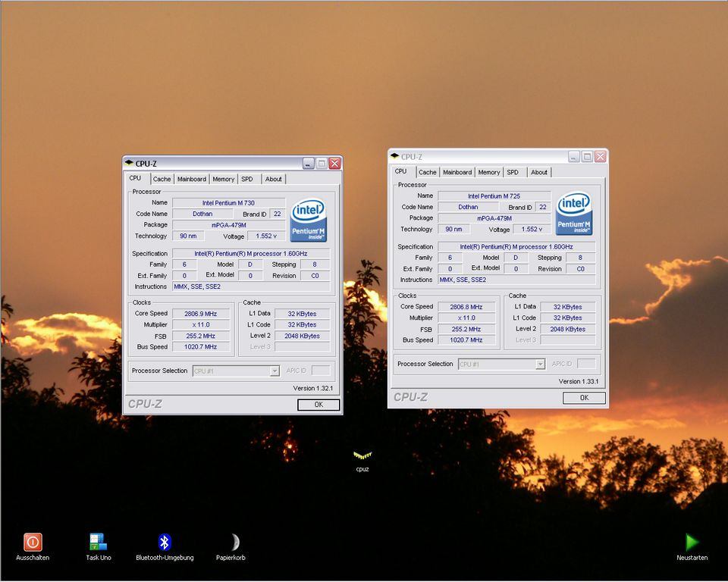Click the Neustarten desktop icon
Screen dimensions: 728x582
[692, 542]
